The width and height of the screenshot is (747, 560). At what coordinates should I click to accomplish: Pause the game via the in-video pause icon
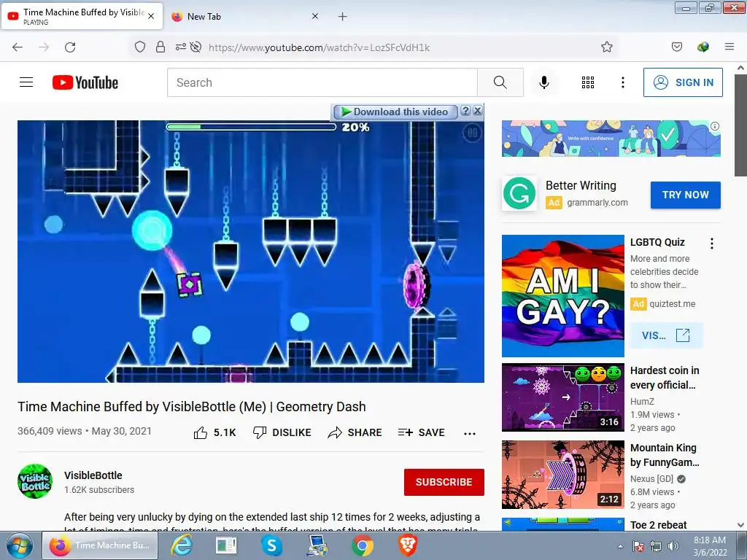[x=472, y=133]
